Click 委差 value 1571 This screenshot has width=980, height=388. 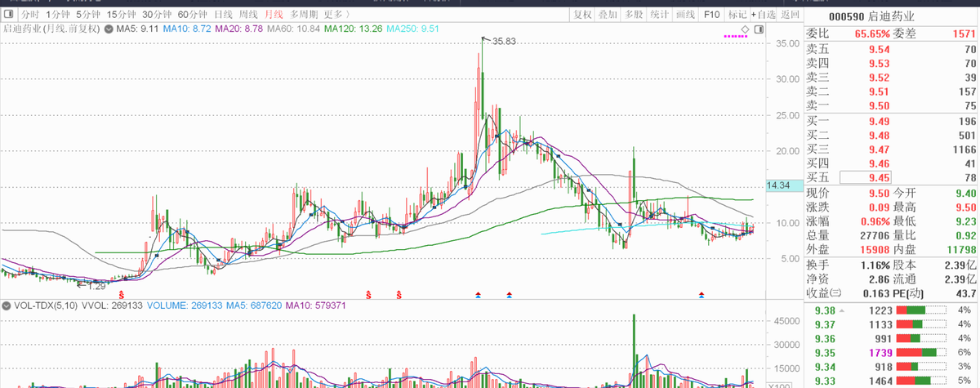pos(963,33)
